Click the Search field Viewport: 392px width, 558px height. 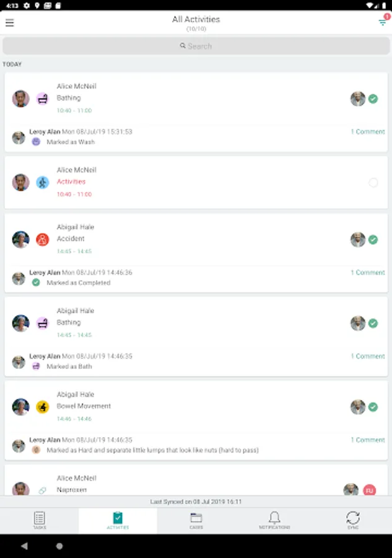coord(196,46)
